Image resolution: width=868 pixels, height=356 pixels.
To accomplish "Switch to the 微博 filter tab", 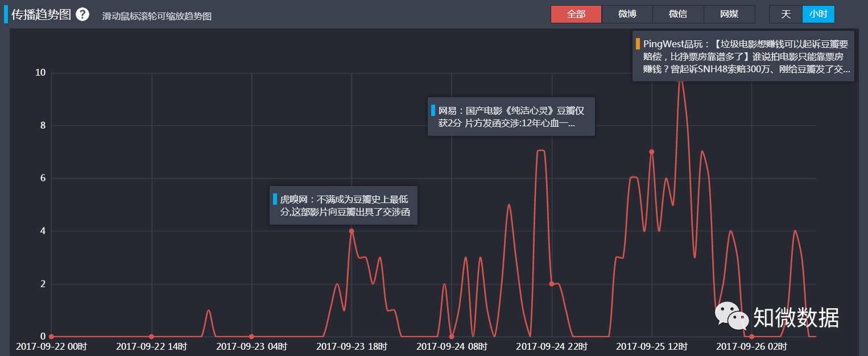I will click(627, 14).
